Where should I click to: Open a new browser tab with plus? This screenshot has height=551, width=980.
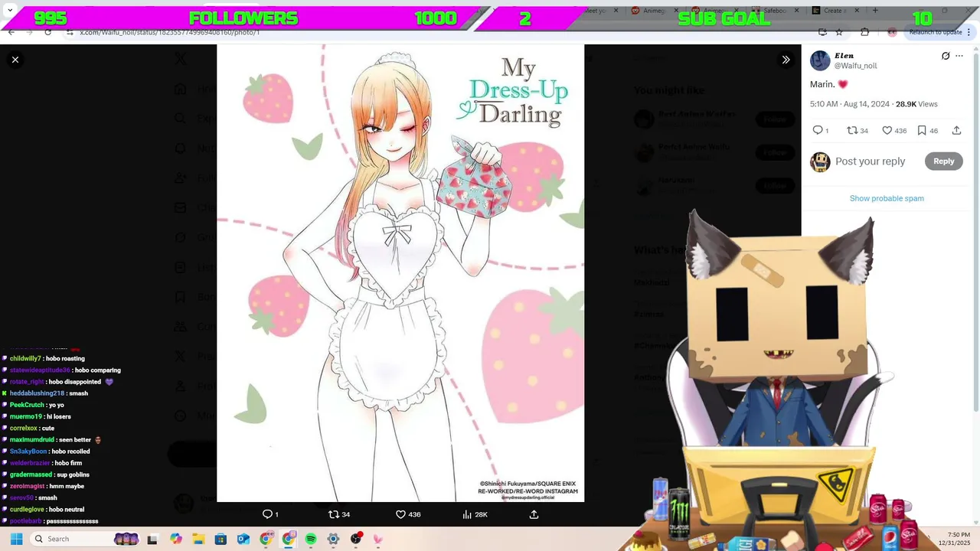pyautogui.click(x=875, y=11)
